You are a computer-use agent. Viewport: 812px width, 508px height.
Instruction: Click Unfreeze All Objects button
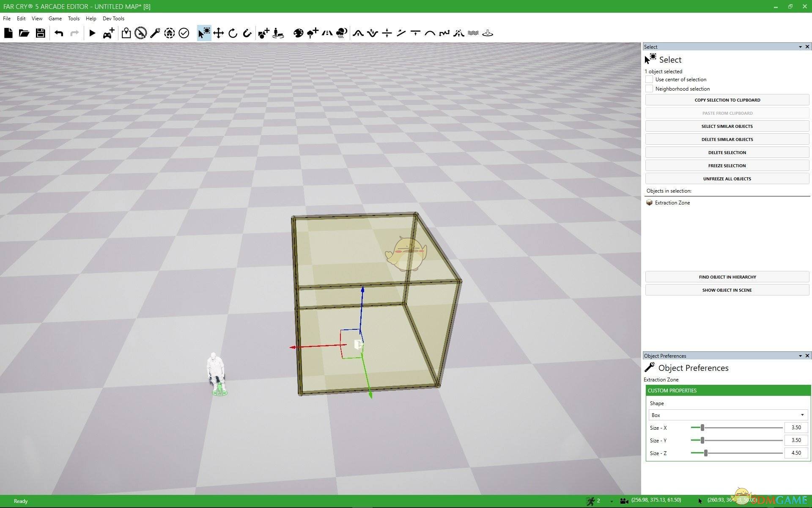[x=727, y=179]
